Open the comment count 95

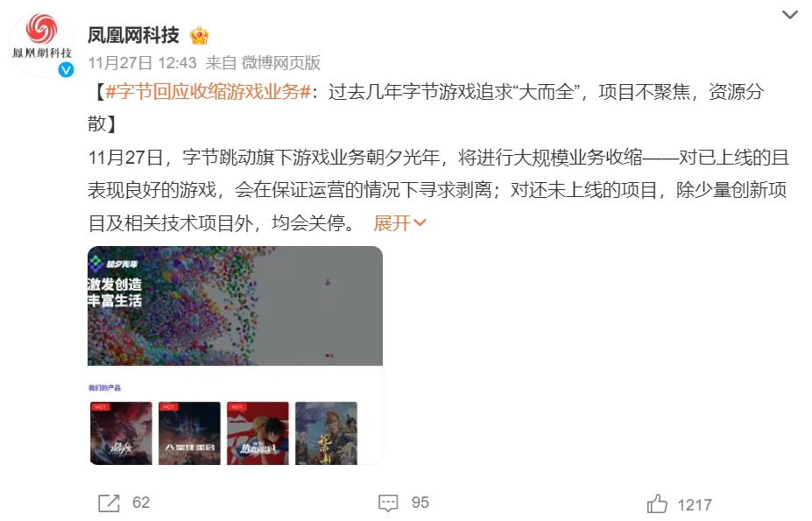point(420,503)
